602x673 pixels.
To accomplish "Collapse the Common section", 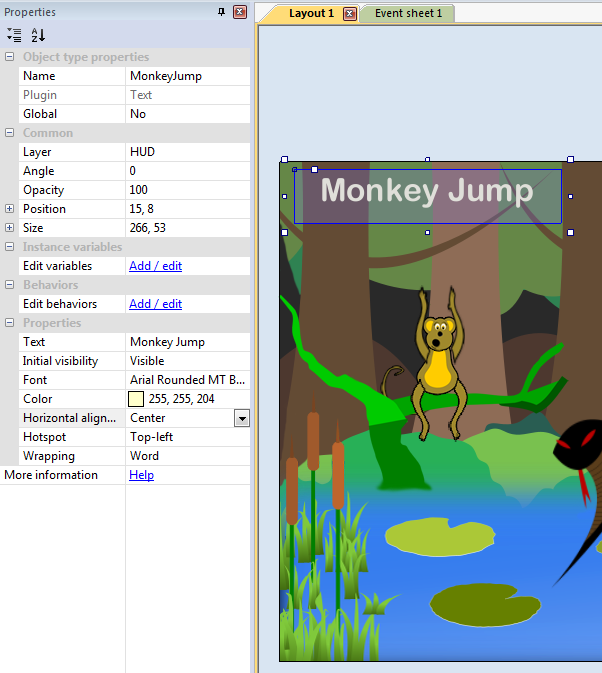I will [9, 133].
